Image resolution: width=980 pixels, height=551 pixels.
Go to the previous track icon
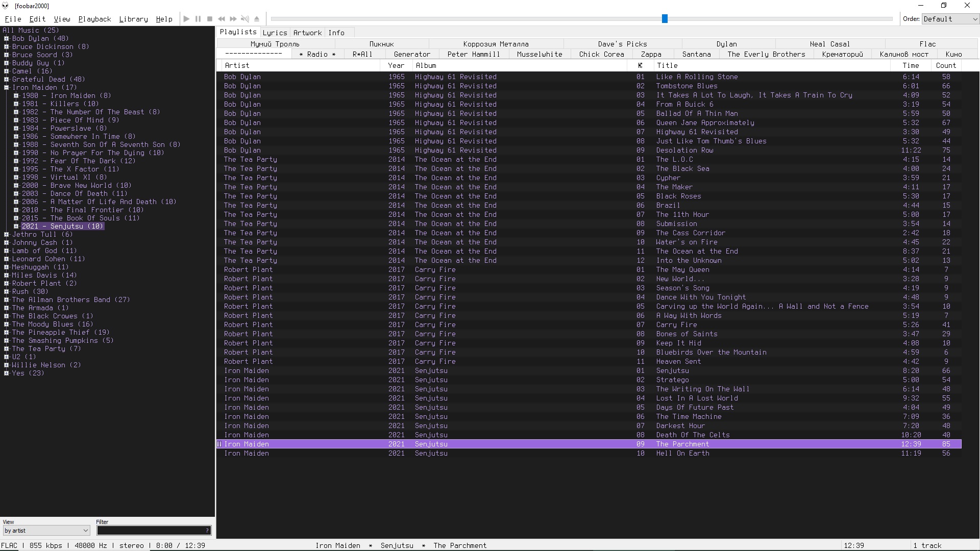222,19
